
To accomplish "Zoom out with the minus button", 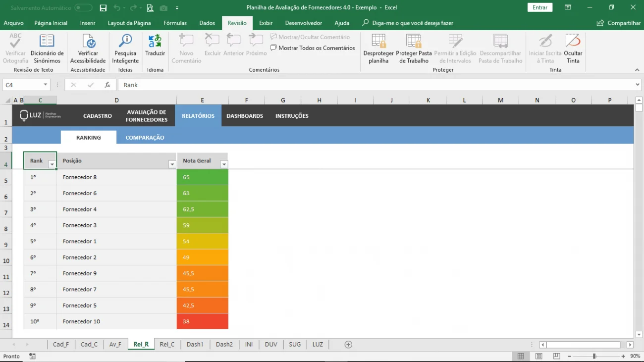I will pyautogui.click(x=569, y=357).
